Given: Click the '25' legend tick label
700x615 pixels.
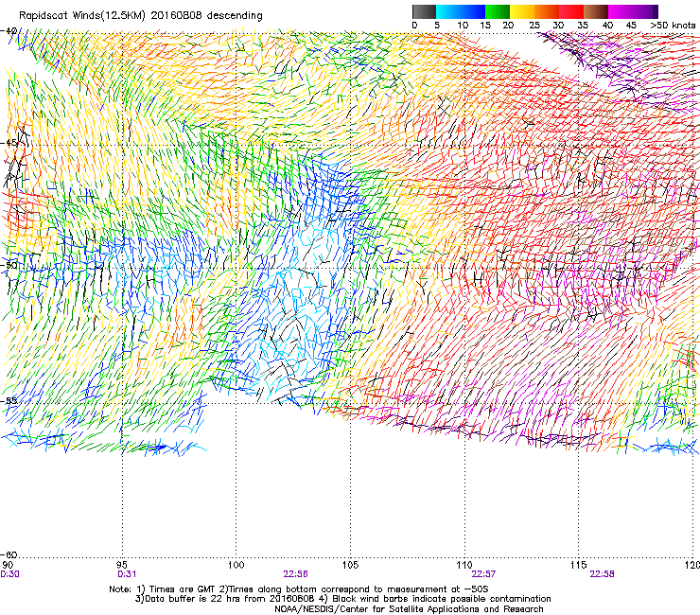Looking at the screenshot, I should [534, 26].
